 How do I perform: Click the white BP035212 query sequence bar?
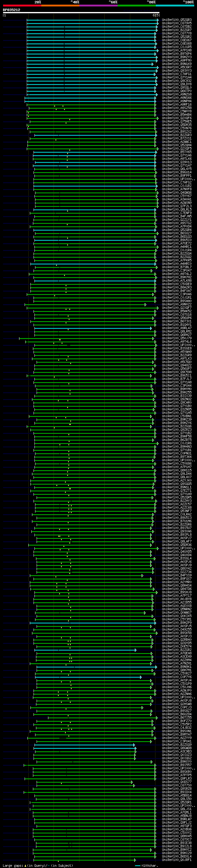[81, 12]
